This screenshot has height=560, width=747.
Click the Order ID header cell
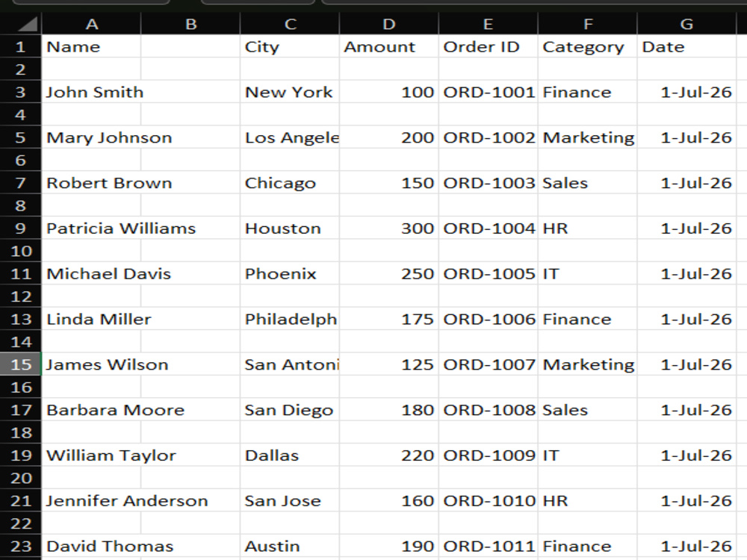(488, 46)
